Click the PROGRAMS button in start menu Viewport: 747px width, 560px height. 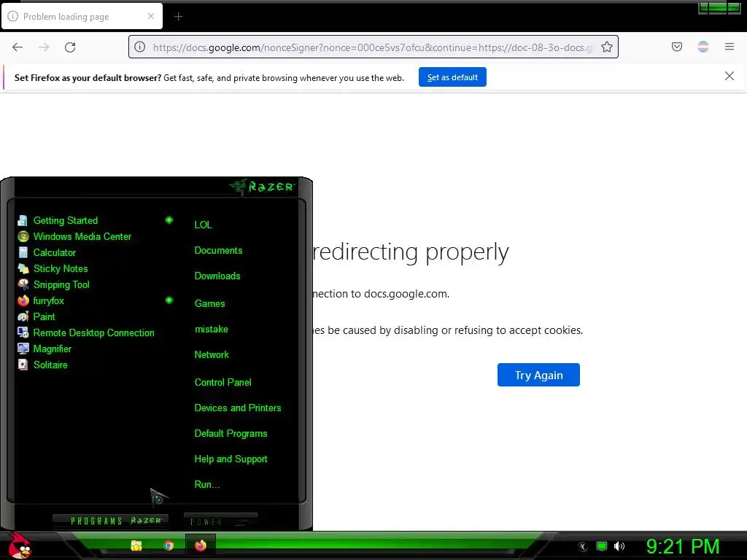pos(109,521)
